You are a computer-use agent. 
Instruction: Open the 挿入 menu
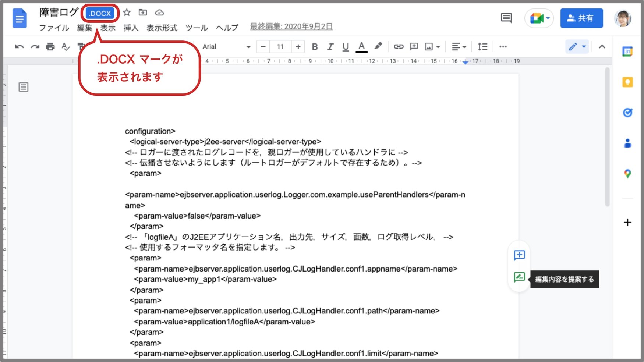(131, 28)
